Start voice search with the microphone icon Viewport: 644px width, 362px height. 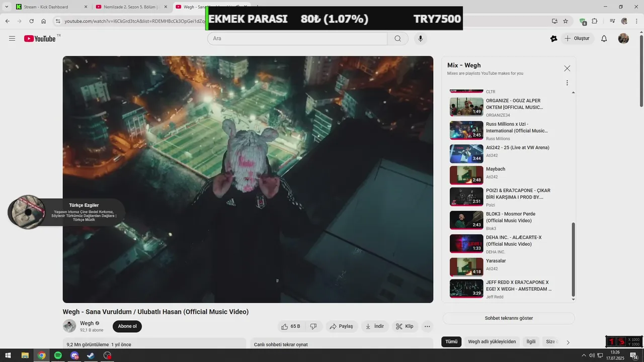pos(421,39)
